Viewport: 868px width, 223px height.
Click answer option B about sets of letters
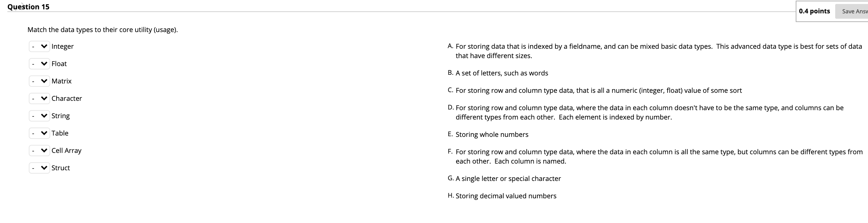pos(502,73)
